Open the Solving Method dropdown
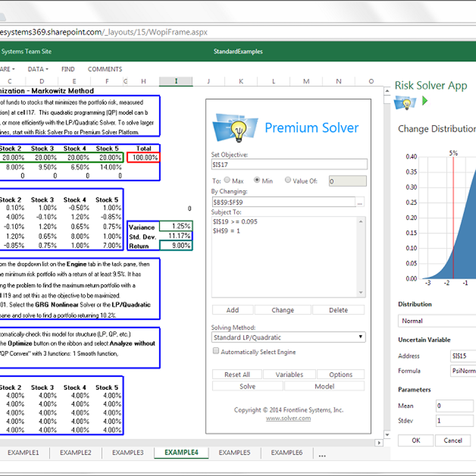Viewport: 476px width, 476px height. [x=289, y=337]
